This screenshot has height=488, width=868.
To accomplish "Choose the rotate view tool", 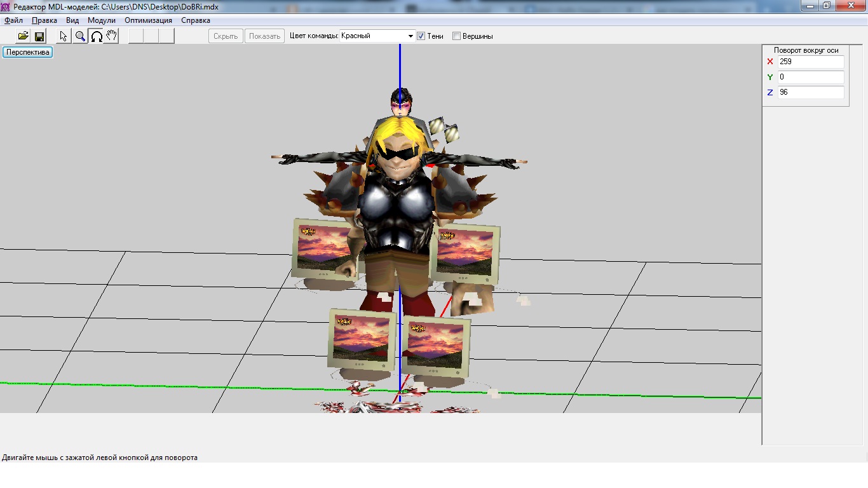I will (96, 36).
